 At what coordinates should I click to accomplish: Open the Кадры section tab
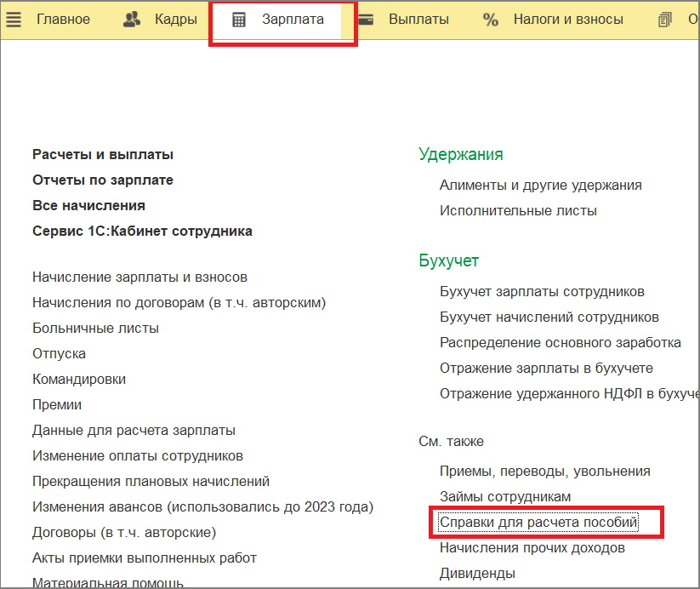pos(175,19)
